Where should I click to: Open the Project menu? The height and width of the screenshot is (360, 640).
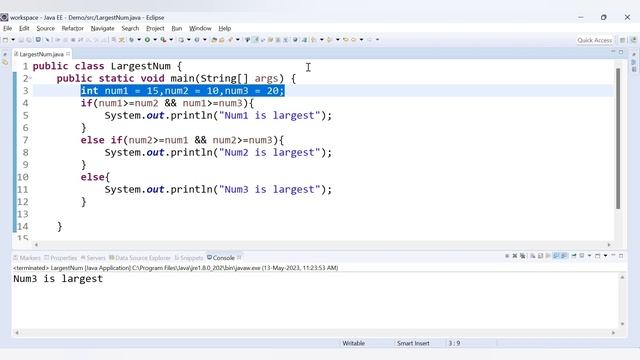(155, 28)
